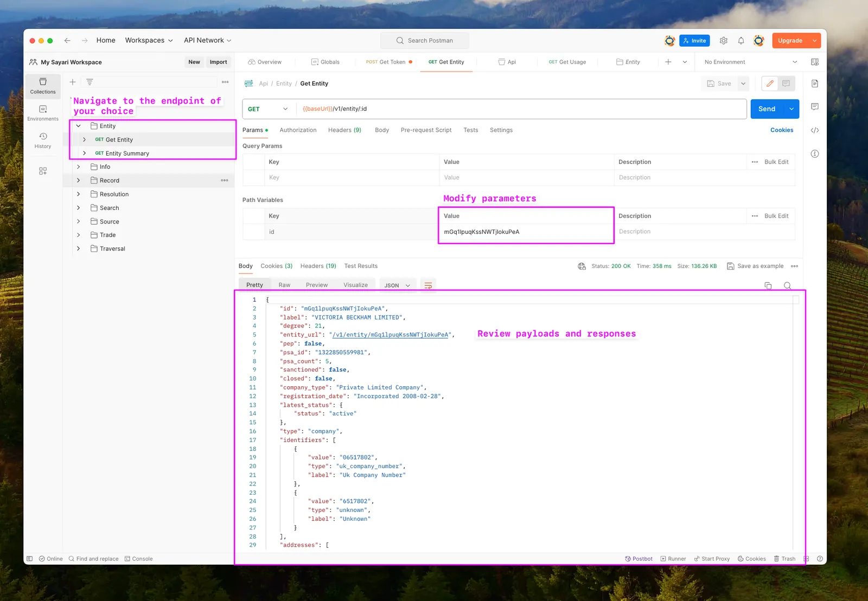
Task: Click the request URL field
Action: point(521,109)
